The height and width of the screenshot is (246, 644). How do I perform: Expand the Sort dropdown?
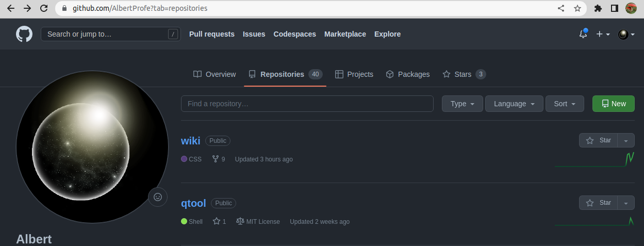[565, 104]
